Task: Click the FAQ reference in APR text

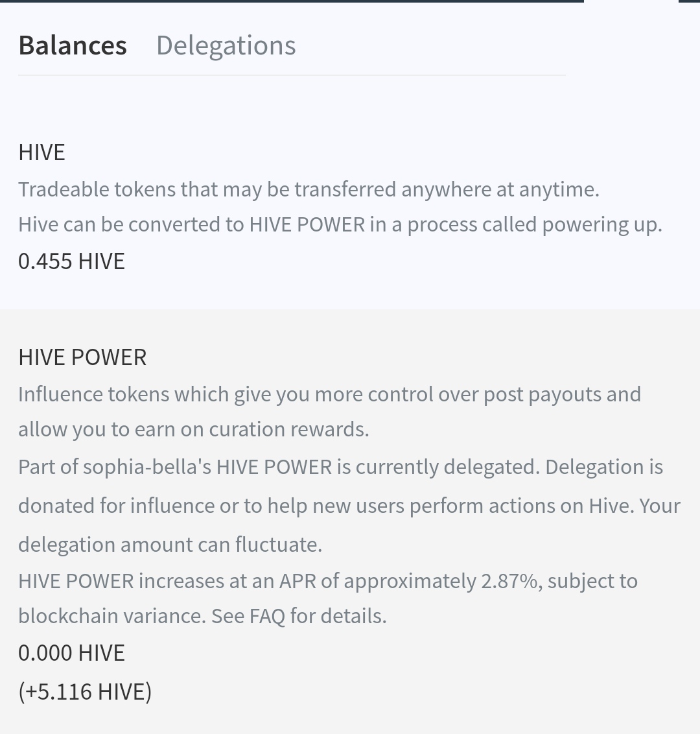Action: [267, 616]
